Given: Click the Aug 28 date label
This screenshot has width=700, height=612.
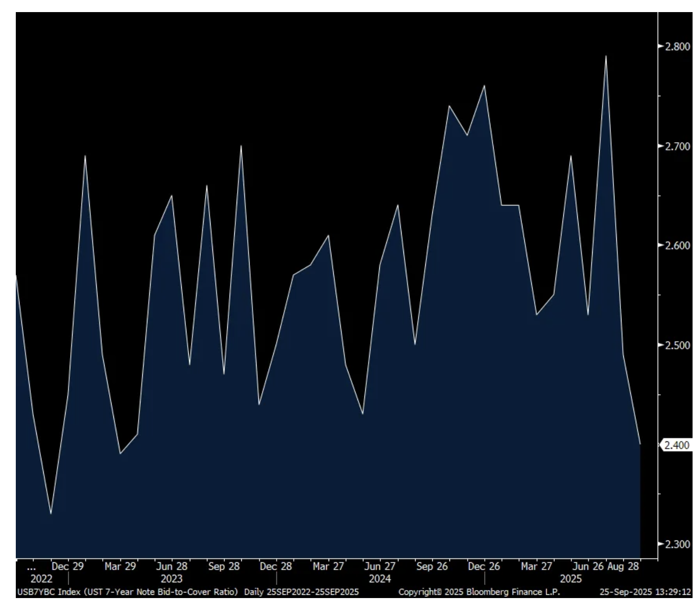Looking at the screenshot, I should coord(623,566).
